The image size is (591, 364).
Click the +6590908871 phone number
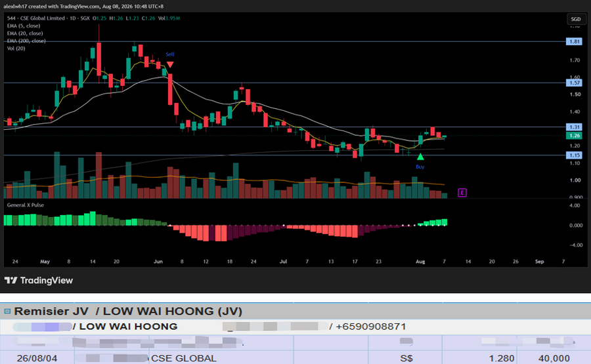(x=370, y=327)
